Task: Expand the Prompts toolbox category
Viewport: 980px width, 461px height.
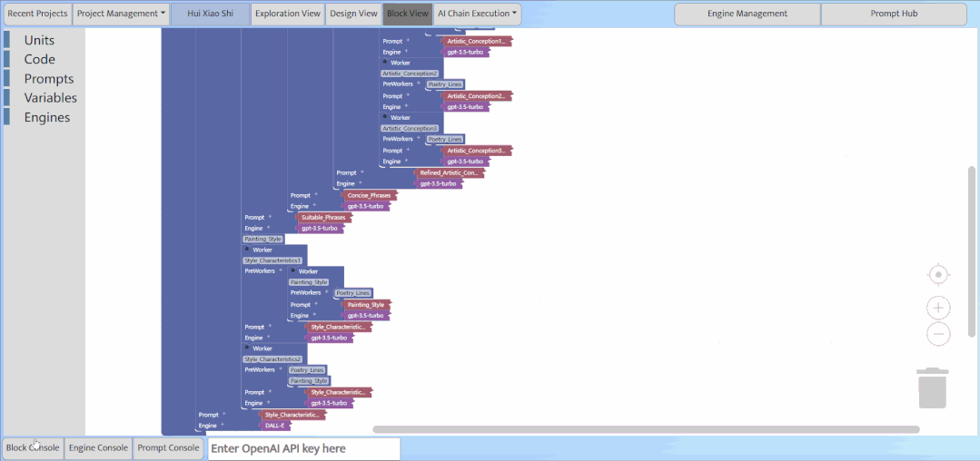Action: tap(48, 79)
